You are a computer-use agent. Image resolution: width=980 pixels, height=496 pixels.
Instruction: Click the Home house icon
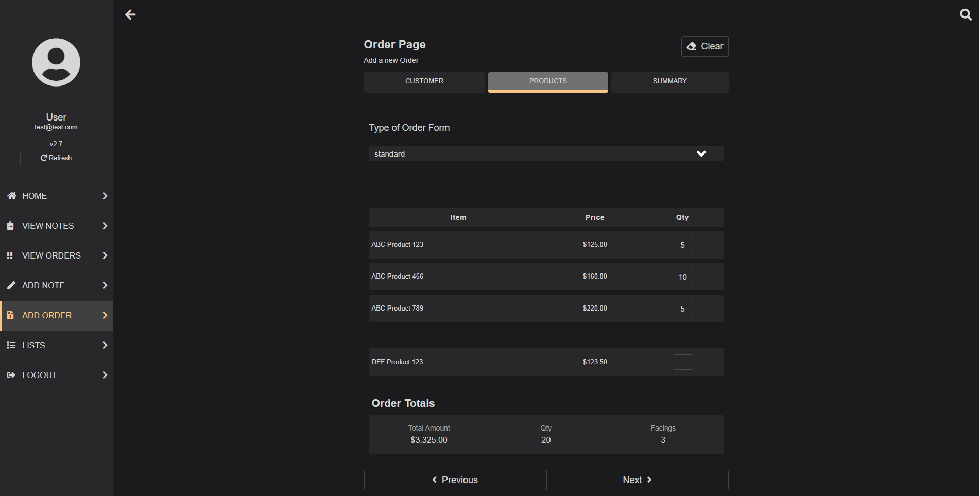[11, 196]
